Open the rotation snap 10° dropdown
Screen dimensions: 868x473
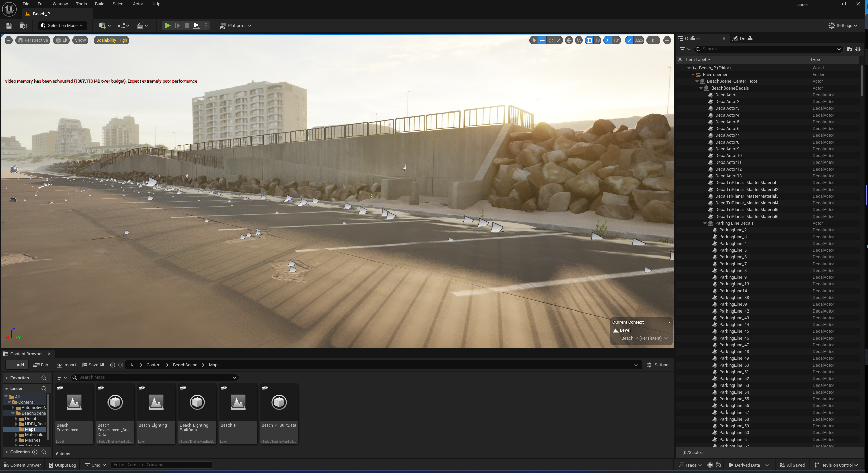(616, 40)
